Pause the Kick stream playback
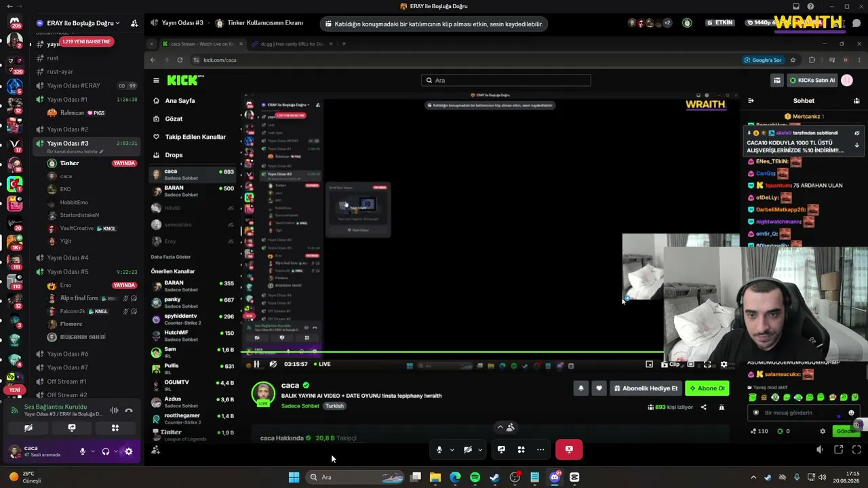Screen dimensions: 868x488 click(256, 364)
